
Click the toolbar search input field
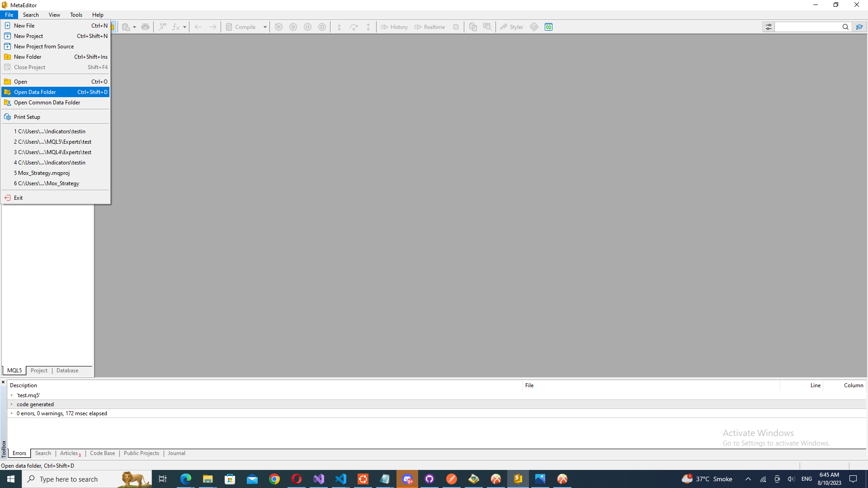click(x=807, y=27)
